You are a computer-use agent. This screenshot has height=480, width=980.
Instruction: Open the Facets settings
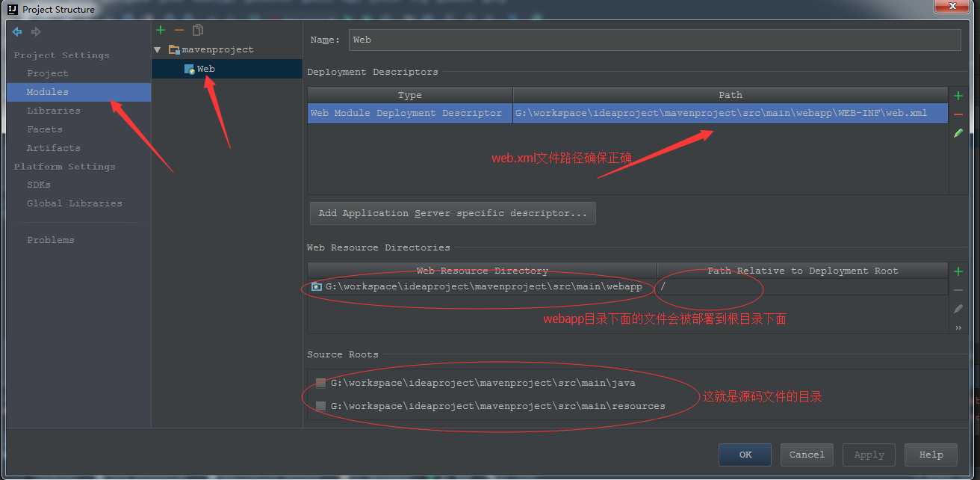(45, 129)
